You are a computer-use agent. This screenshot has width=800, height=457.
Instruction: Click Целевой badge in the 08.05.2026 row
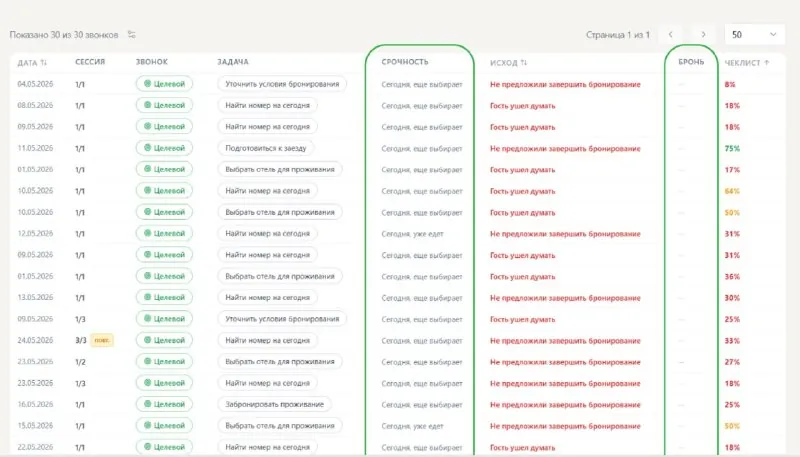pos(164,105)
